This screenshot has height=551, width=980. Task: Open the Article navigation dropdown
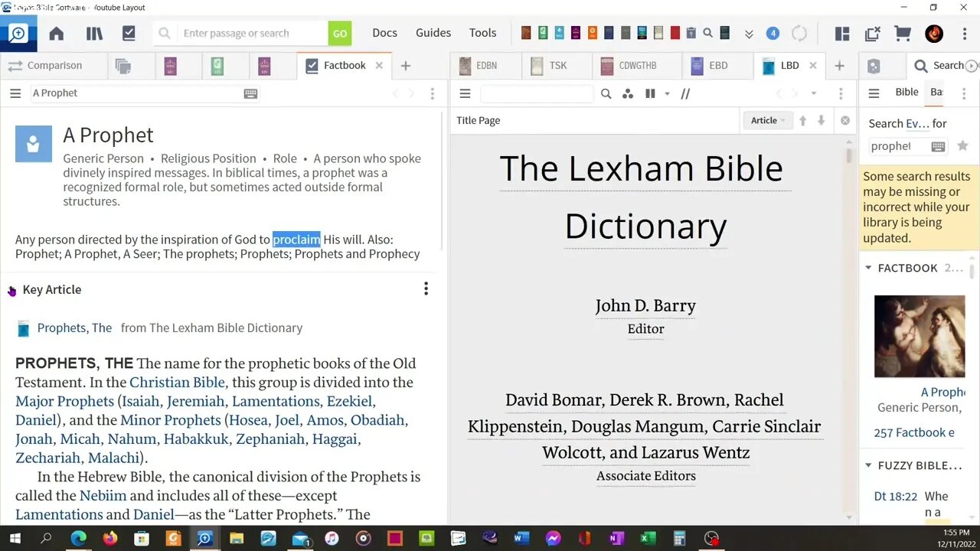(768, 120)
